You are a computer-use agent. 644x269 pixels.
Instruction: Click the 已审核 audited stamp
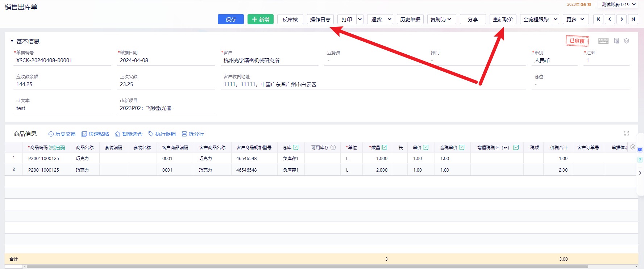(x=577, y=41)
